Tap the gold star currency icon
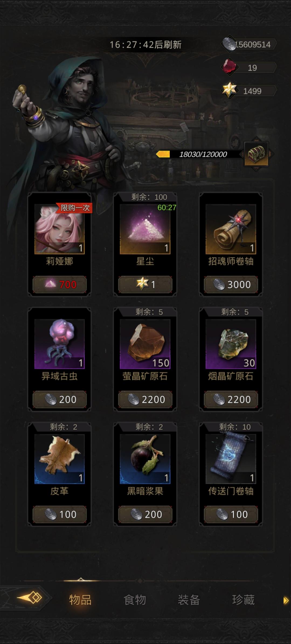 click(229, 90)
